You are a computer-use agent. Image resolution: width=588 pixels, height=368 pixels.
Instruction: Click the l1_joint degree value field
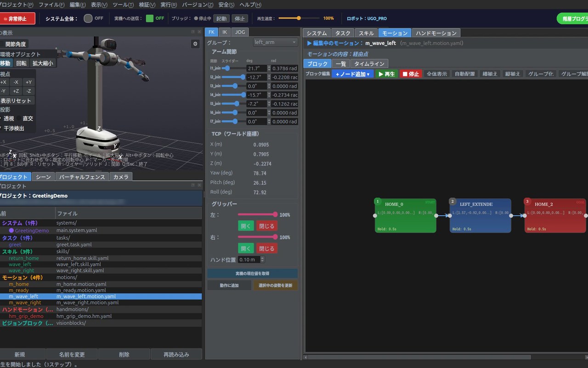257,69
